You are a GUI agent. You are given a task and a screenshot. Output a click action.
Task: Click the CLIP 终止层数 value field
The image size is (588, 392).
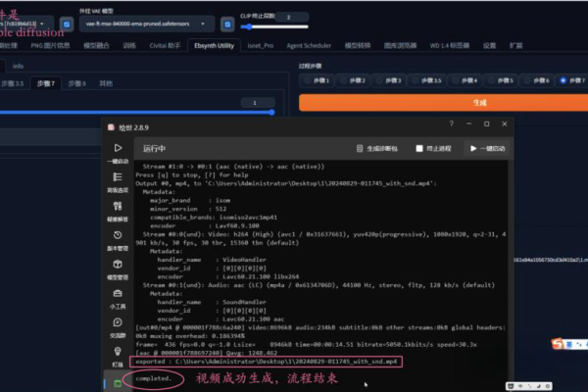click(292, 17)
